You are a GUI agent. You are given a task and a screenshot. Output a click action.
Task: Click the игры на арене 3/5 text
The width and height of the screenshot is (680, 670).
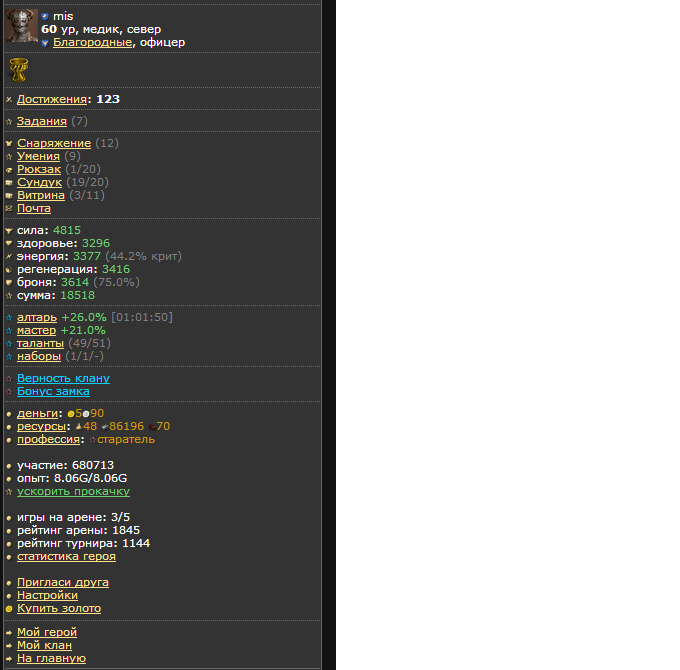[x=73, y=517]
